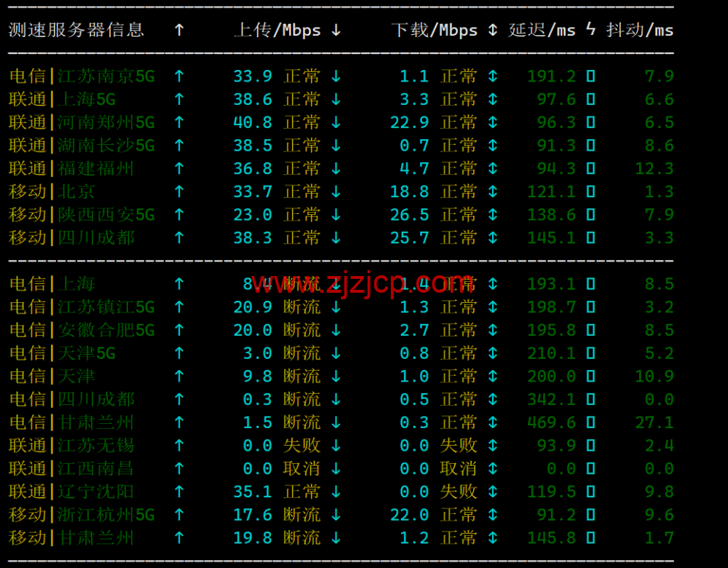Image resolution: width=728 pixels, height=568 pixels.
Task: Click the 上传/Mbps column header
Action: point(277,30)
